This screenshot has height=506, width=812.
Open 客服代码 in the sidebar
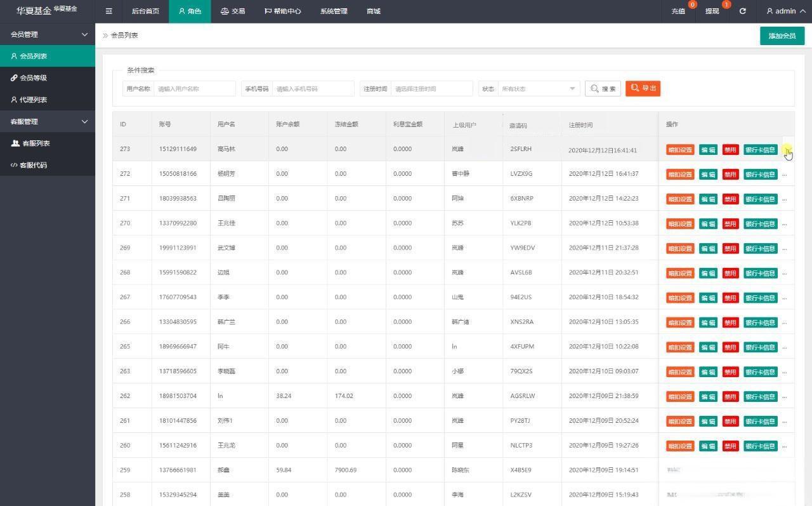pos(48,165)
